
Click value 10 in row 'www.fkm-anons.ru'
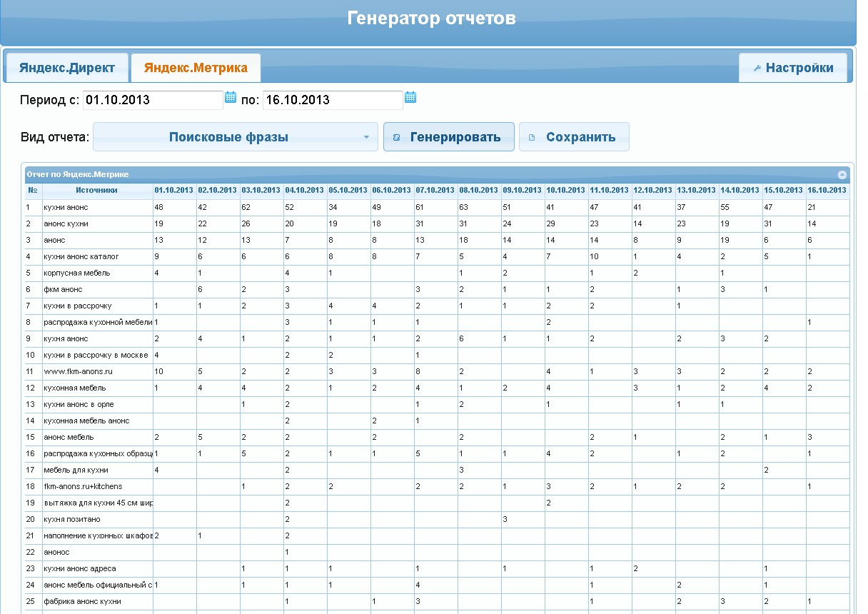[x=159, y=372]
